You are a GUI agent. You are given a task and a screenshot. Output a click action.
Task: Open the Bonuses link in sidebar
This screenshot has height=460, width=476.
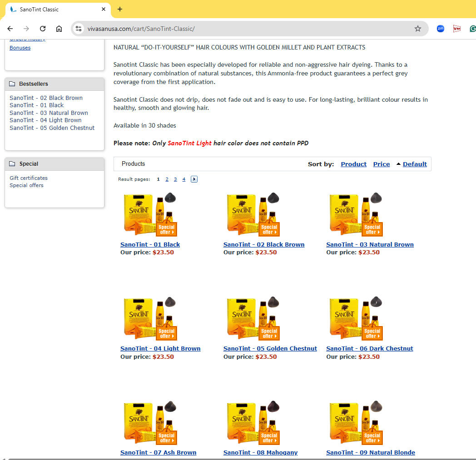(x=20, y=48)
